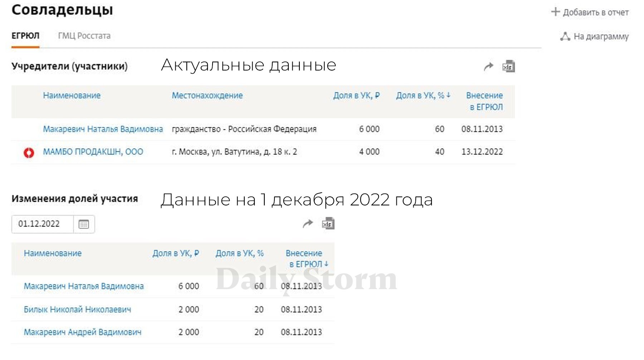644x360 pixels.
Task: Click 6 000 value in founders table
Action: [369, 129]
